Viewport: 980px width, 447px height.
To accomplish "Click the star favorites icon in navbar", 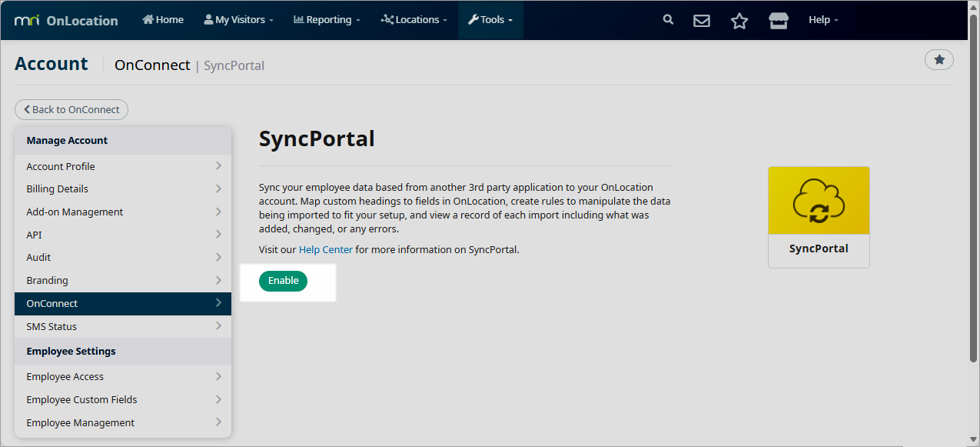I will (739, 21).
